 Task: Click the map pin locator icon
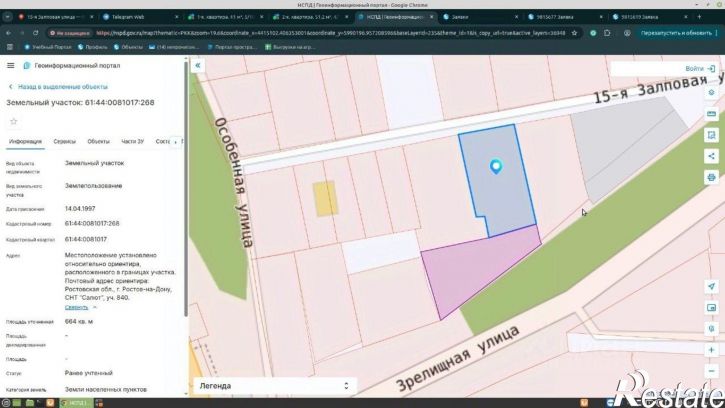[712, 328]
